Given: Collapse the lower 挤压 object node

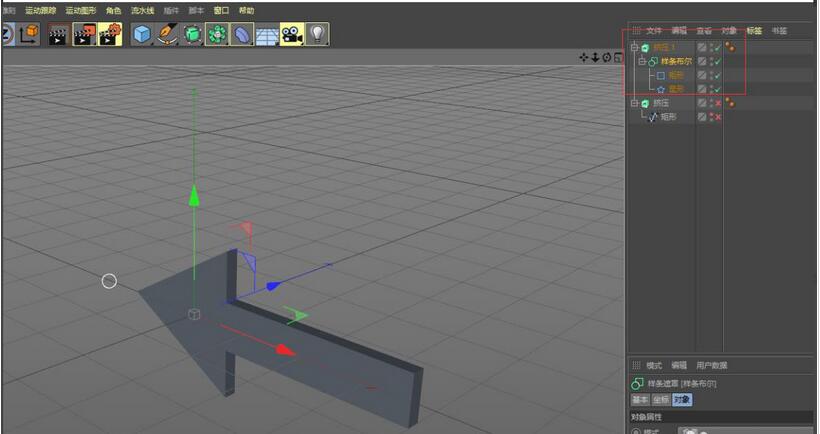Looking at the screenshot, I should [x=633, y=103].
